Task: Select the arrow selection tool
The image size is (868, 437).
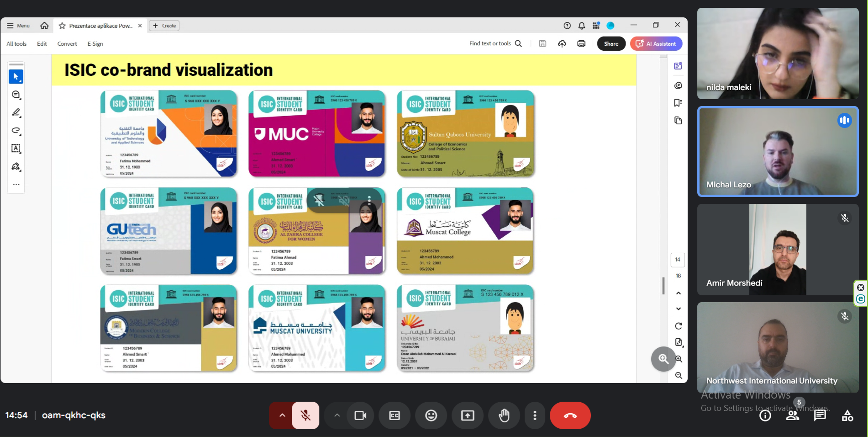Action: click(16, 76)
